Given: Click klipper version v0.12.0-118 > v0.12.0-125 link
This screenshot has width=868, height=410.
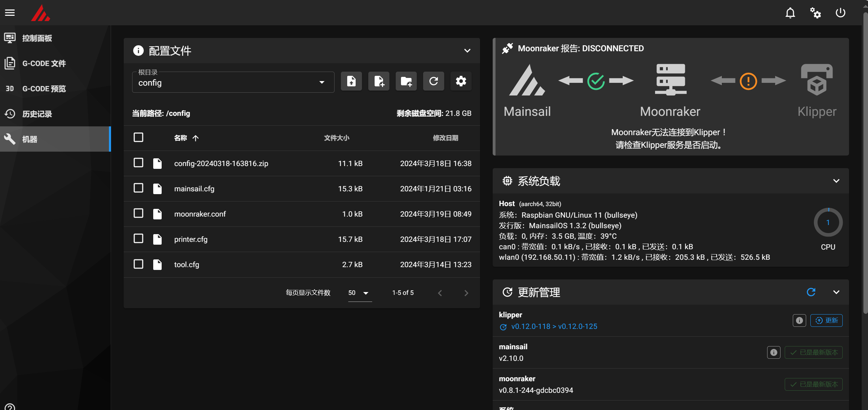Looking at the screenshot, I should pyautogui.click(x=554, y=326).
